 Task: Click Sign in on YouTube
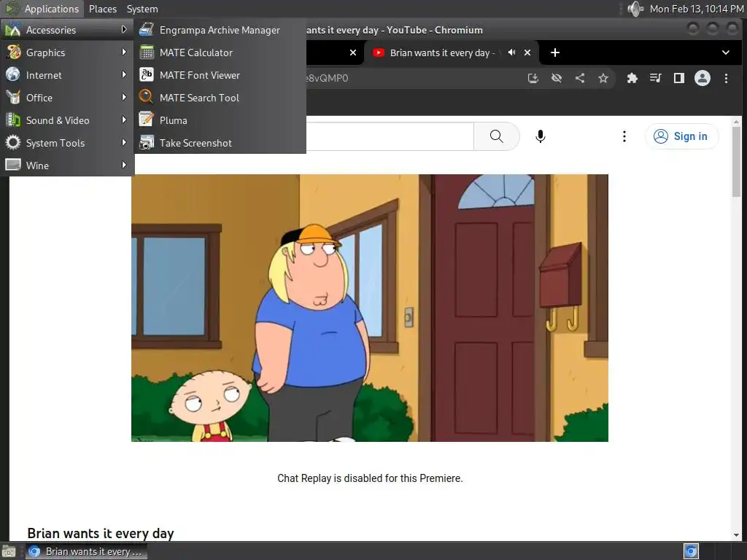pos(681,136)
